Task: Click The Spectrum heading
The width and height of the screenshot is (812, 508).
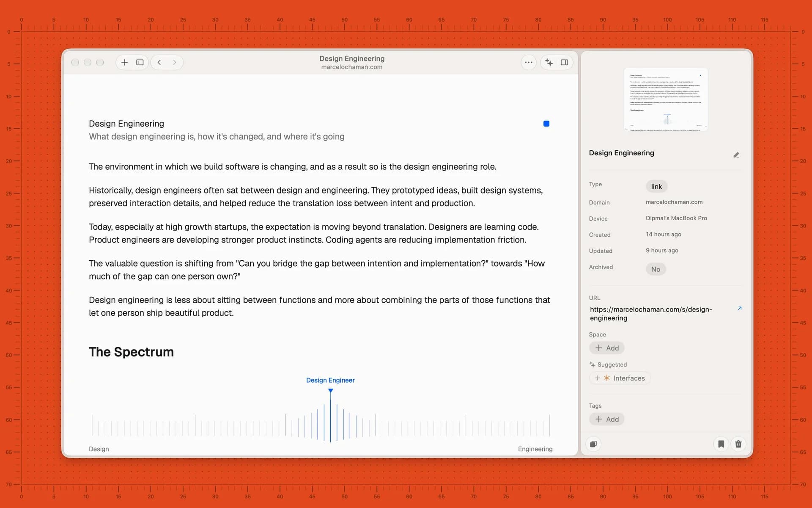Action: click(x=131, y=352)
